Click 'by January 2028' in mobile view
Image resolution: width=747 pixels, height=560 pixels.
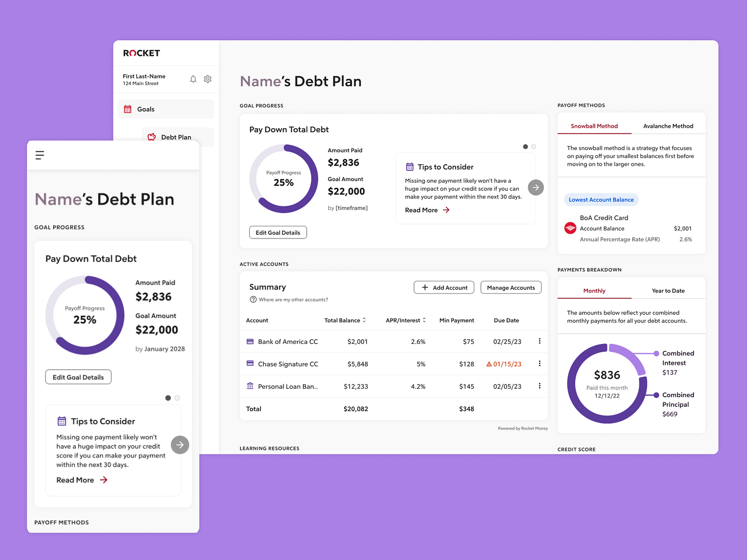(160, 349)
